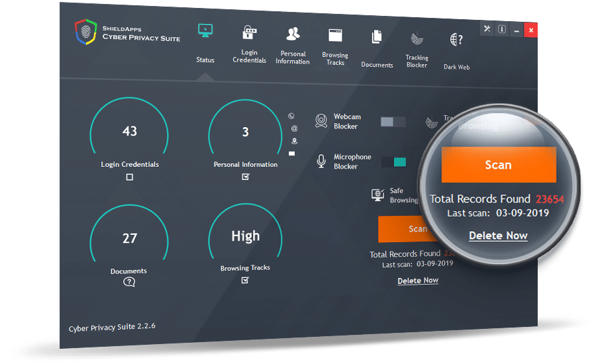
Task: Click the Microphone Blocker mic icon
Action: [x=321, y=161]
